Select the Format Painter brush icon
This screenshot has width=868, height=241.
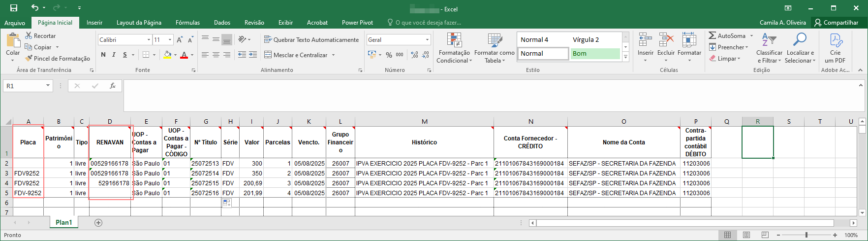pyautogui.click(x=29, y=58)
